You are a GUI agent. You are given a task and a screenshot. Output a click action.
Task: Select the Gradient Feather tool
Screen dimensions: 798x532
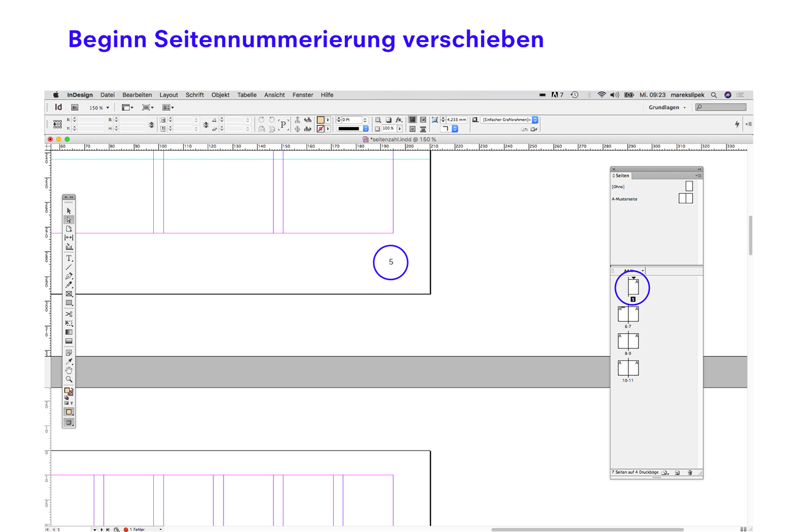69,341
